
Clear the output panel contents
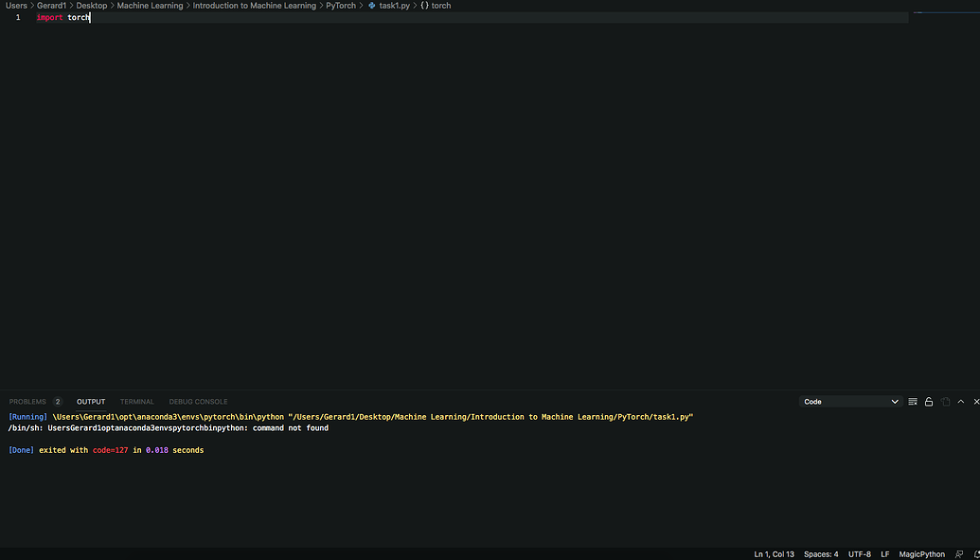pos(913,402)
